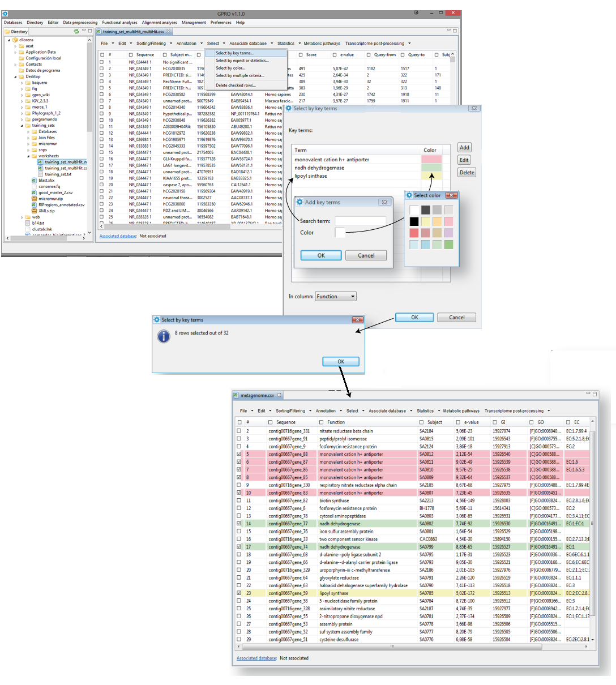
Task: Click the Search term input field
Action: click(360, 221)
